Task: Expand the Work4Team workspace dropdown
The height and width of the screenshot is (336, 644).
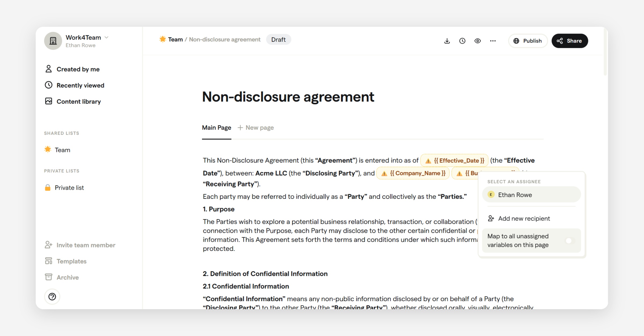Action: tap(107, 38)
